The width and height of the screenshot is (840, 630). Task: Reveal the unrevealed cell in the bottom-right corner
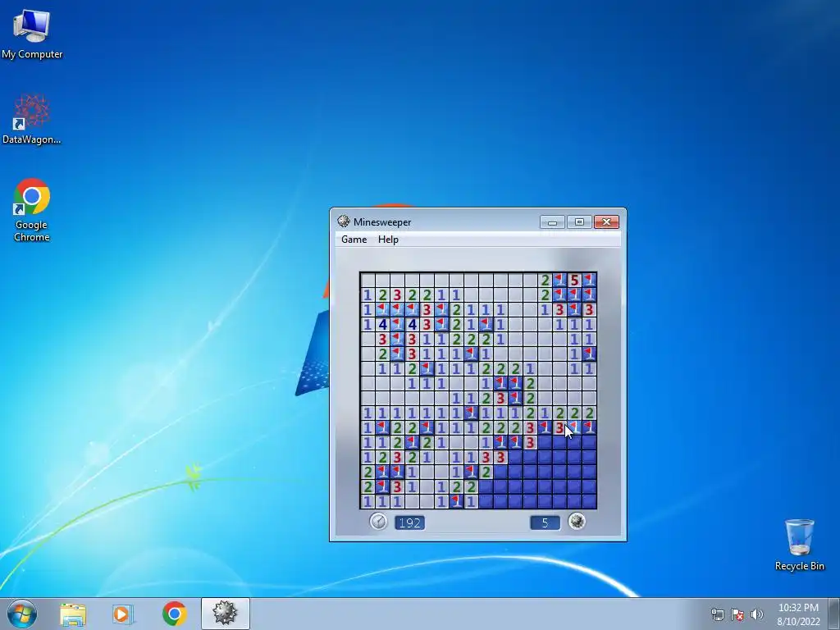coord(589,501)
